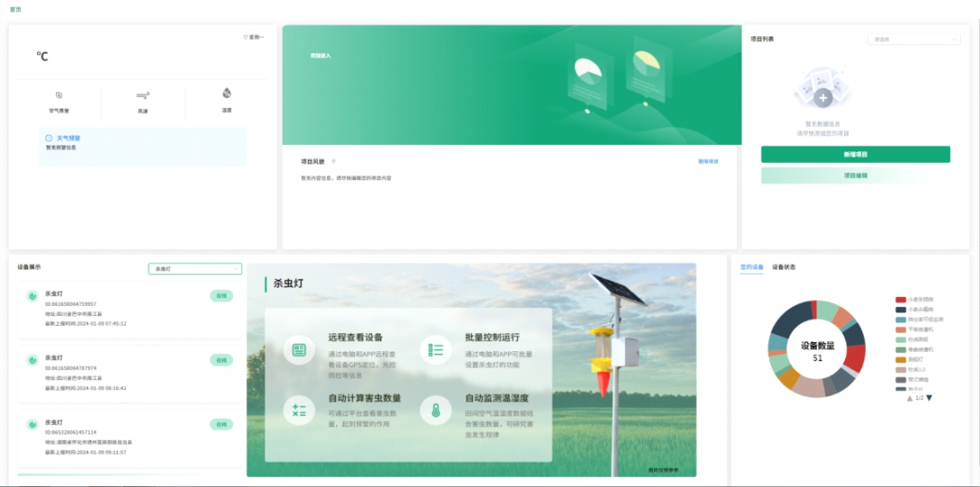Open the 杀虫灯 device type dropdown
This screenshot has width=980, height=487.
(x=195, y=269)
